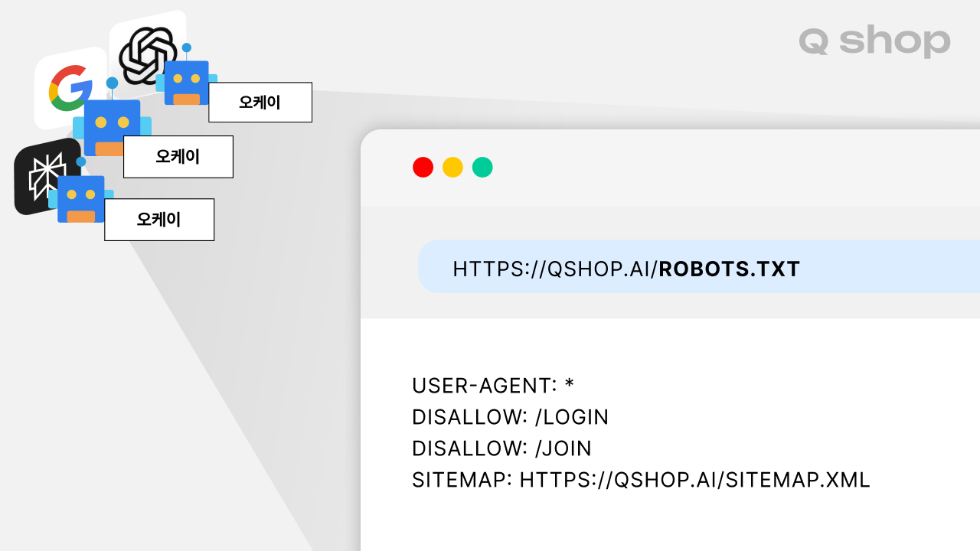
Task: Click the Q shop logo
Action: coord(874,41)
